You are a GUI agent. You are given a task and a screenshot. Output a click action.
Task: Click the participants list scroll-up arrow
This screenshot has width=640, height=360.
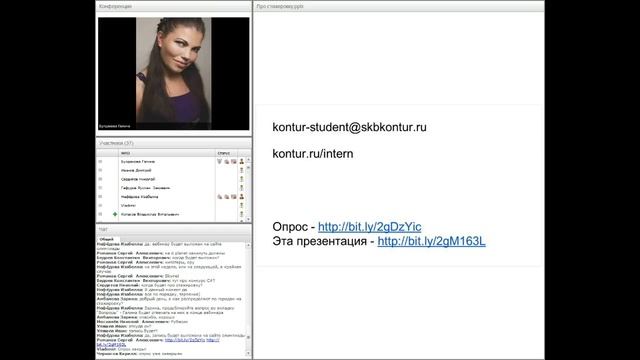click(248, 160)
